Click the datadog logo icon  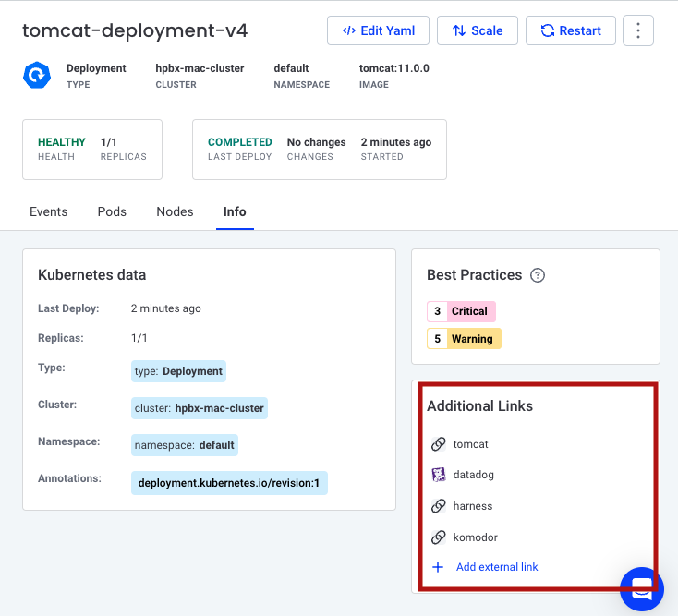pyautogui.click(x=439, y=475)
